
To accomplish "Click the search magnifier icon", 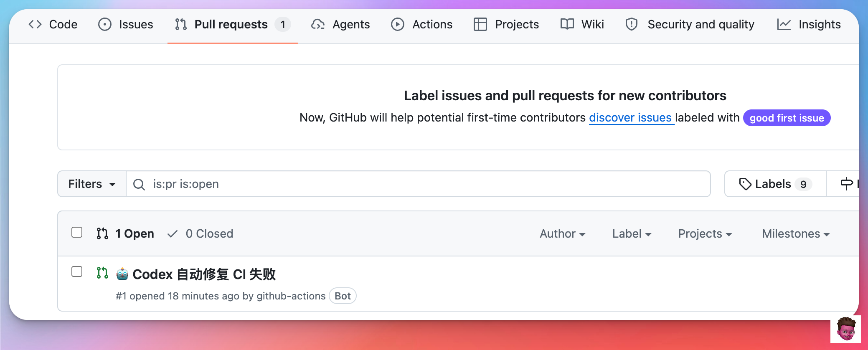I will click(x=139, y=184).
